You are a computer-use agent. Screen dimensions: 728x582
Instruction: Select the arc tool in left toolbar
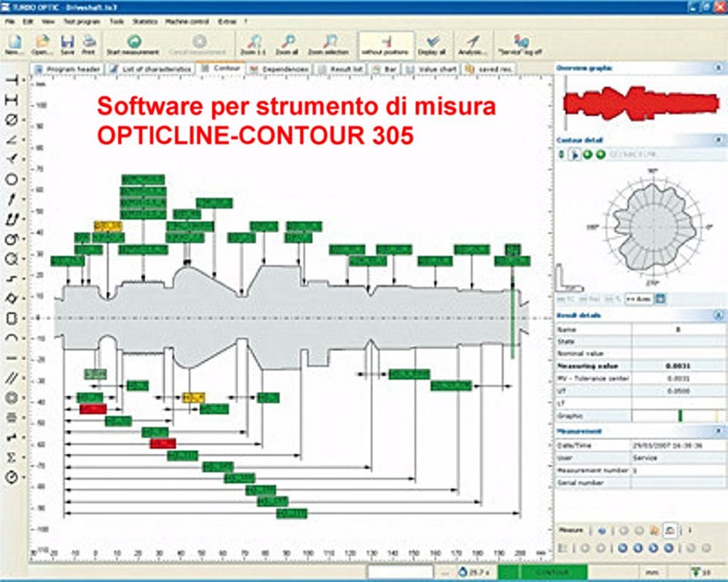(x=11, y=338)
